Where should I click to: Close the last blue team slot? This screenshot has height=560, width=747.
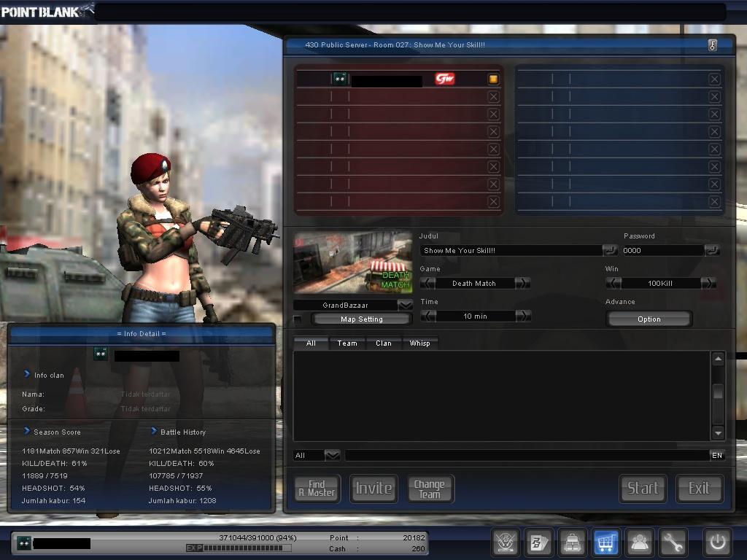(714, 202)
